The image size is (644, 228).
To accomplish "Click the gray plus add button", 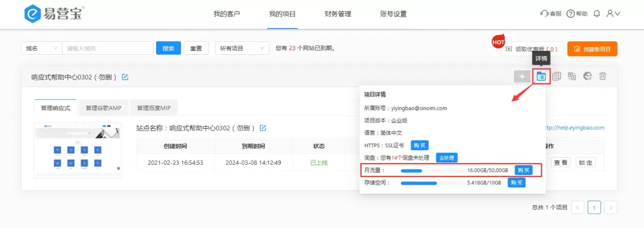I will click(x=522, y=77).
